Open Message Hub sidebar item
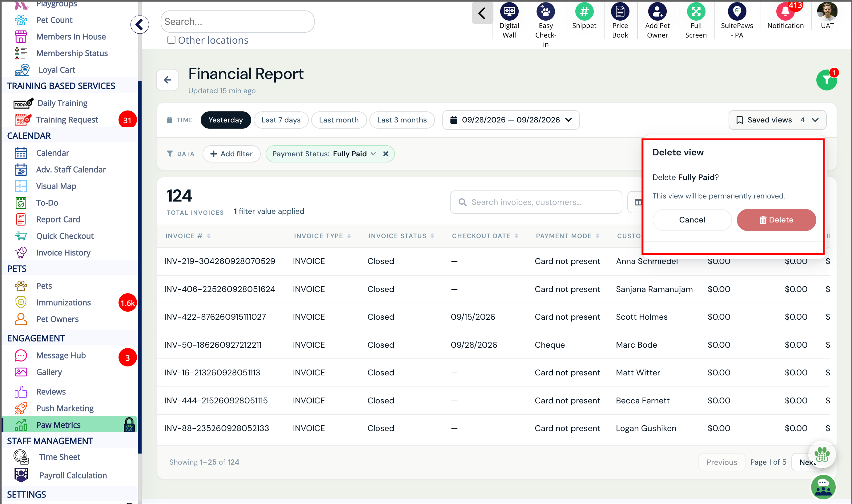852x504 pixels. pos(61,355)
